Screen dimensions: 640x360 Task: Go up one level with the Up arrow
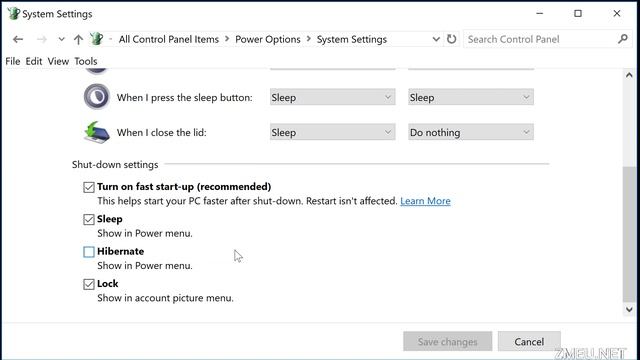tap(78, 40)
